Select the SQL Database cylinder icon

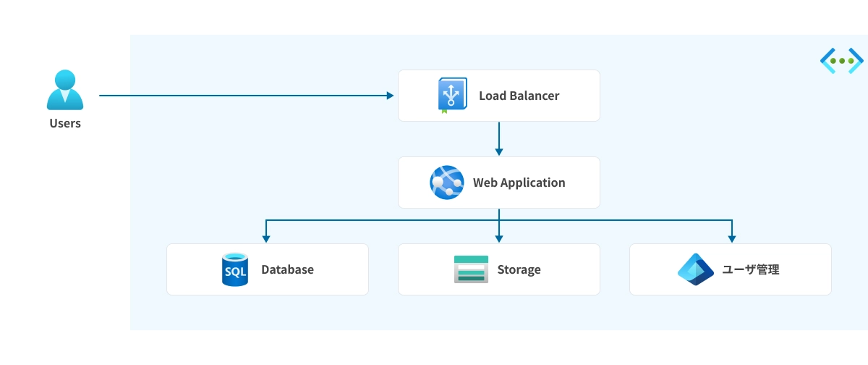click(x=235, y=269)
